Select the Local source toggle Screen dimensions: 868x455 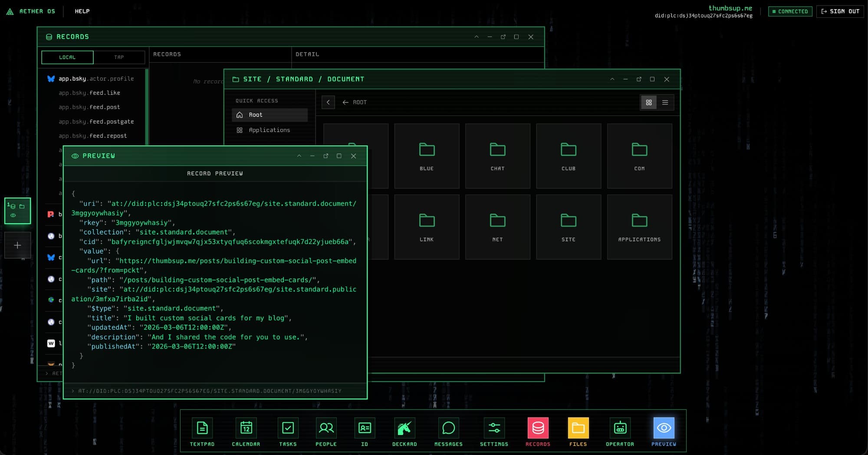pyautogui.click(x=67, y=57)
